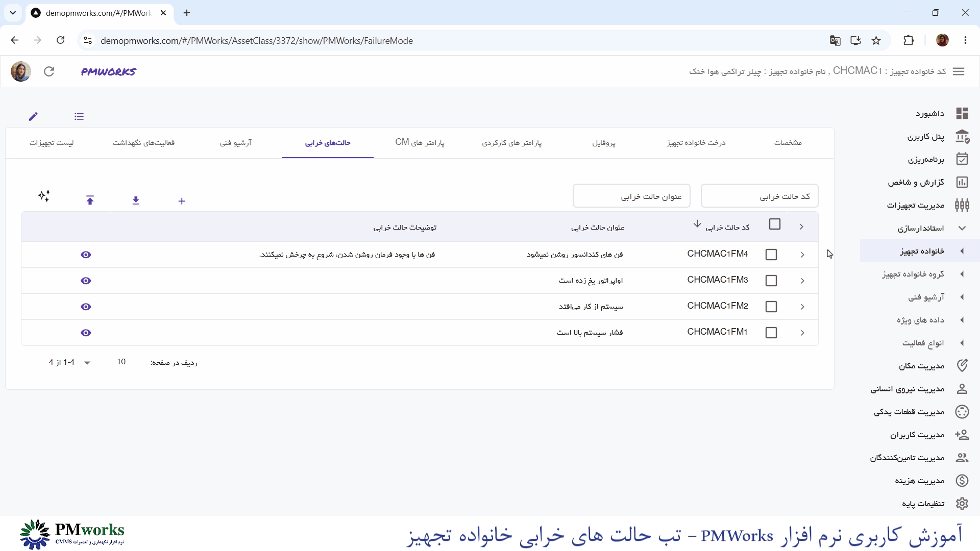
Task: Click the داشبورد dashboard icon
Action: point(962,113)
